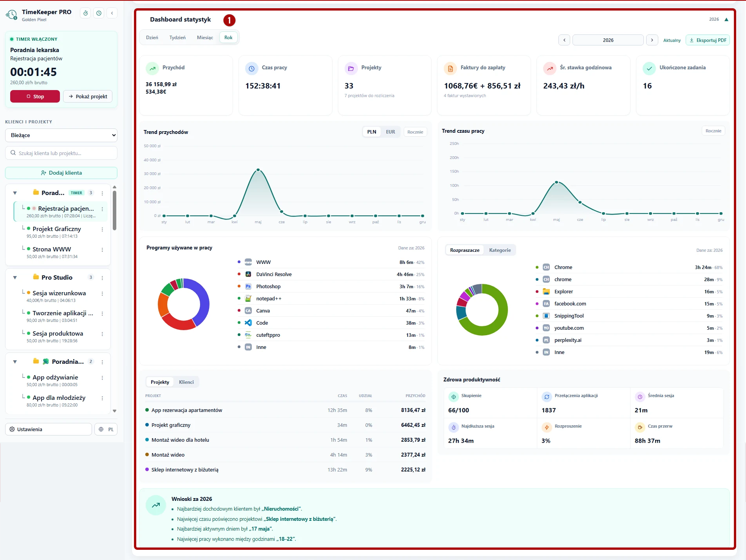Click App rezerwacja apartamentów table row
The width and height of the screenshot is (746, 560).
coord(285,410)
